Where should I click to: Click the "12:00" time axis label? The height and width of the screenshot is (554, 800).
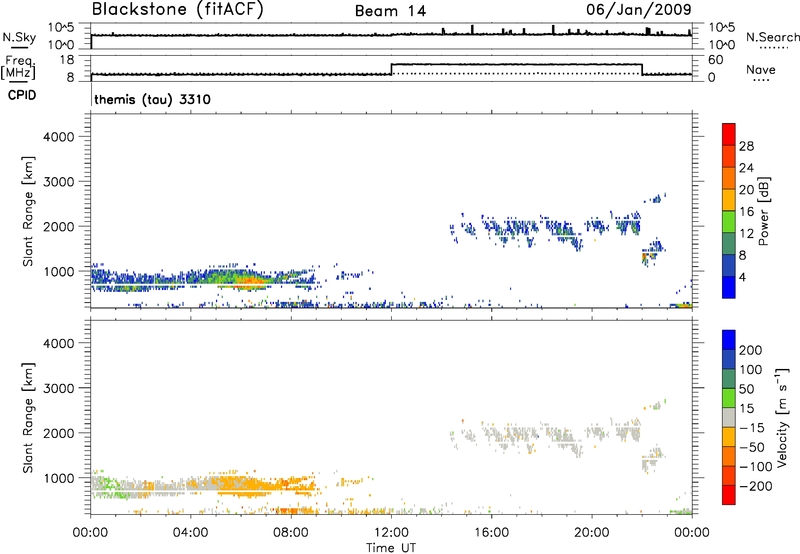(391, 533)
